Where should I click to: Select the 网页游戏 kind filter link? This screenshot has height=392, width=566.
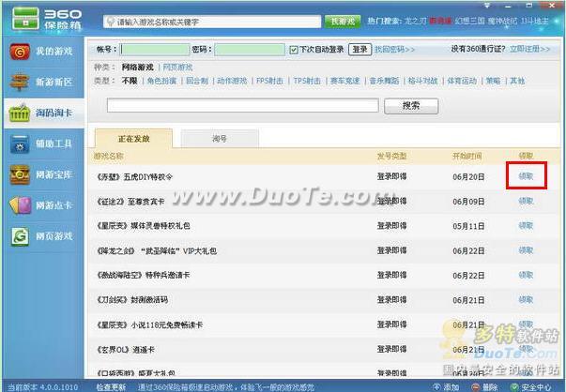tap(177, 68)
